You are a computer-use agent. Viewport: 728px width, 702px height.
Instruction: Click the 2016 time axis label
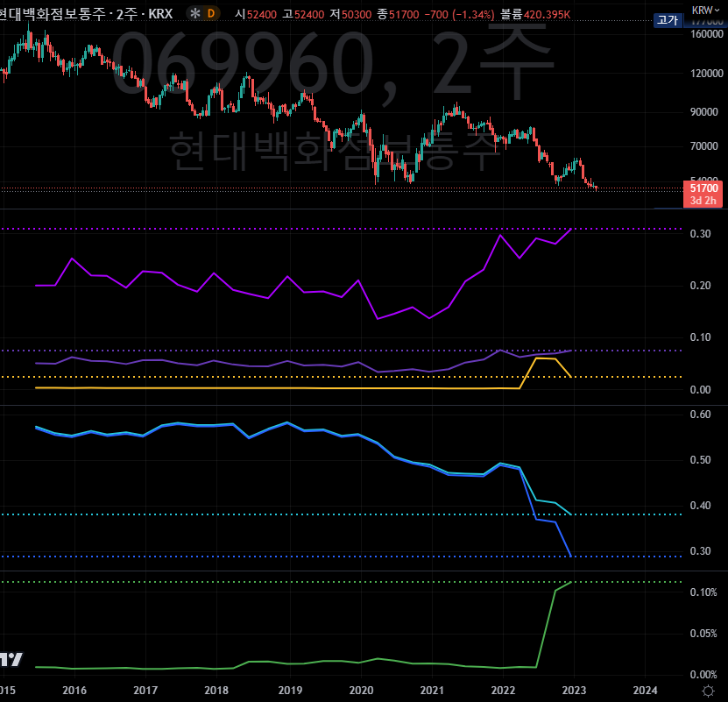point(74,690)
